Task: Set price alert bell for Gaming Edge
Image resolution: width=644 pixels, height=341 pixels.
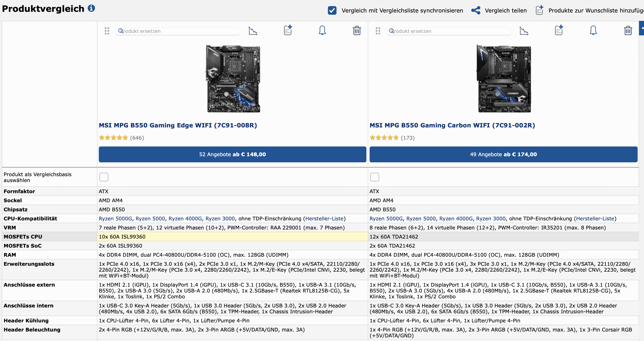Action: click(322, 30)
